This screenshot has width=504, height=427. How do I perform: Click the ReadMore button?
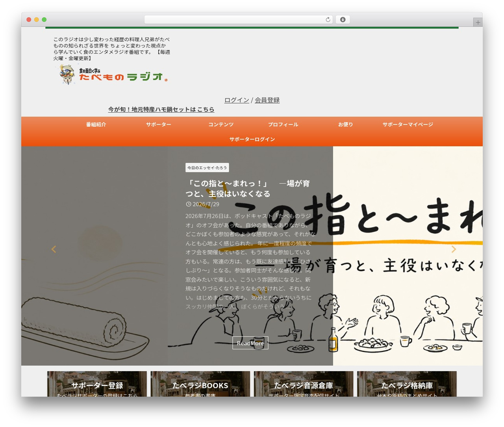(x=250, y=343)
